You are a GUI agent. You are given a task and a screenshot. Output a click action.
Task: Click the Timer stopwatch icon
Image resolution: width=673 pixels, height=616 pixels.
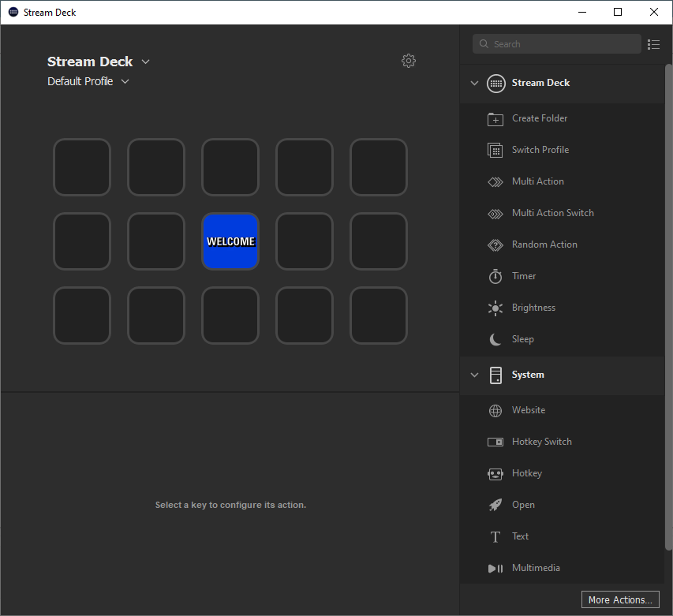pos(495,276)
